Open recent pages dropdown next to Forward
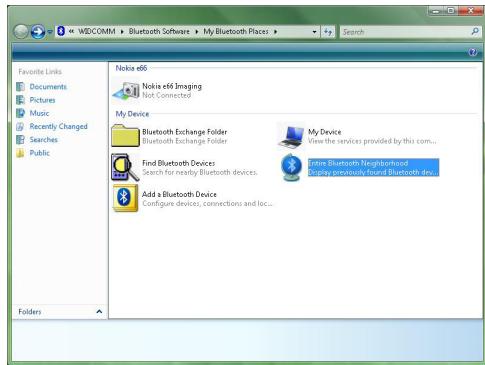Screen dimensions: 485x365 click(x=50, y=32)
